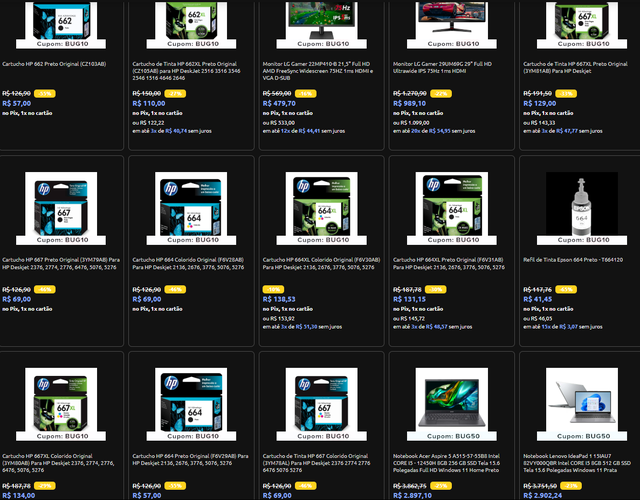This screenshot has width=640, height=500.
Task: Open 'Refil de Tinta Epson 664 Preto' title
Action: (x=573, y=260)
